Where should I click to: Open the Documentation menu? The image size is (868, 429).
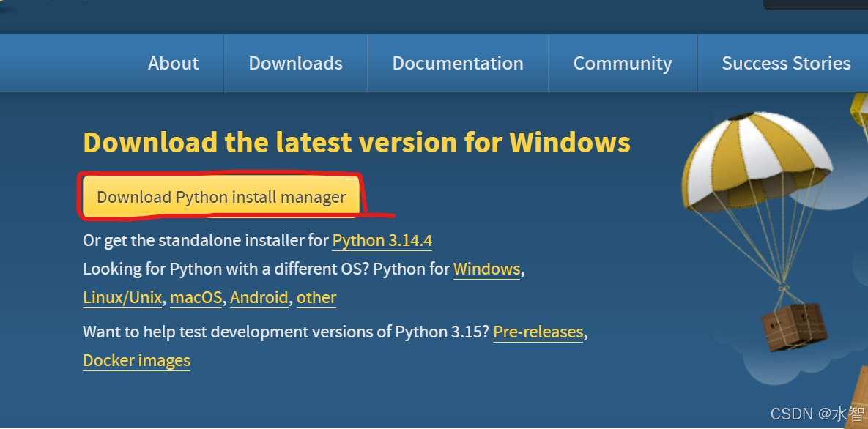(458, 63)
